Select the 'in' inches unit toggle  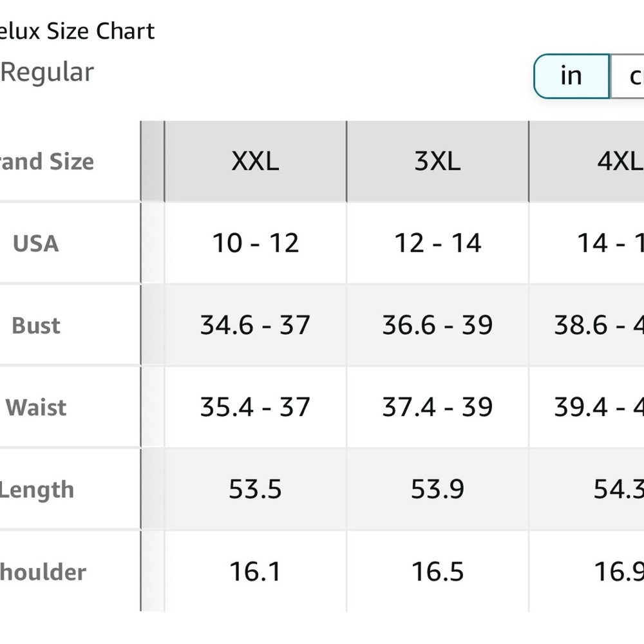point(572,77)
